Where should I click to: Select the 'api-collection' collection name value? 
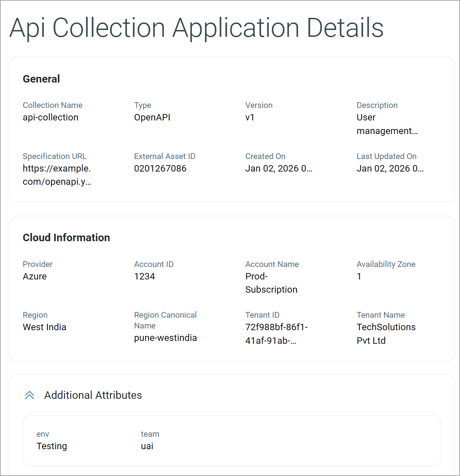coord(50,117)
